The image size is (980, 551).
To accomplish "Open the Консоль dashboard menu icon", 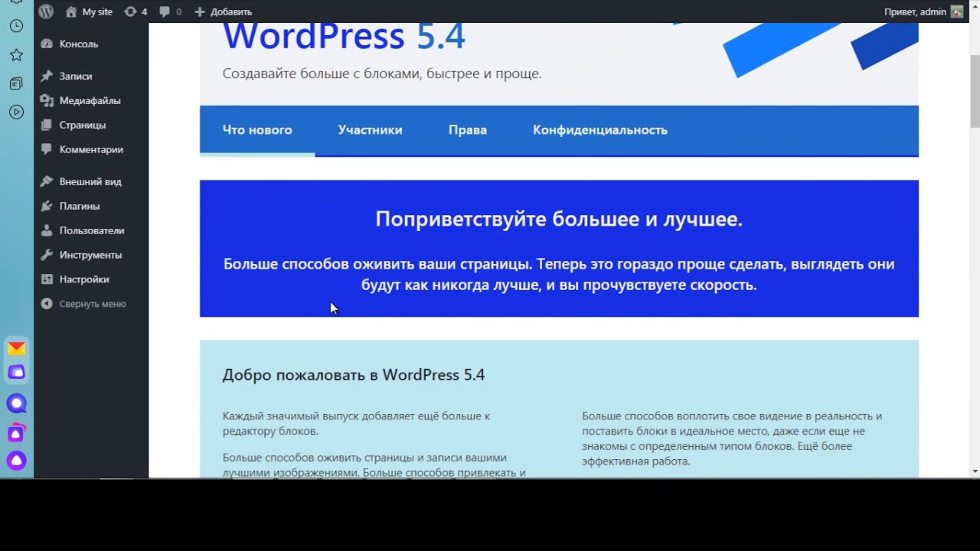I will click(x=47, y=44).
